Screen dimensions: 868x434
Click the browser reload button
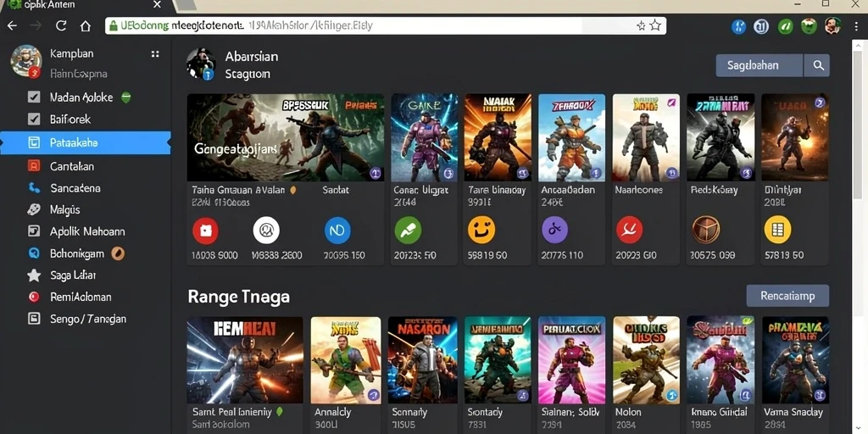point(61,25)
